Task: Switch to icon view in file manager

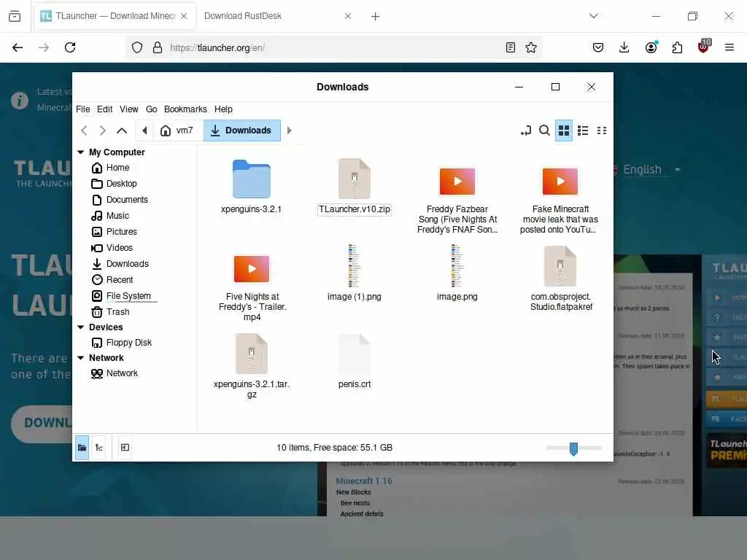Action: [x=564, y=131]
